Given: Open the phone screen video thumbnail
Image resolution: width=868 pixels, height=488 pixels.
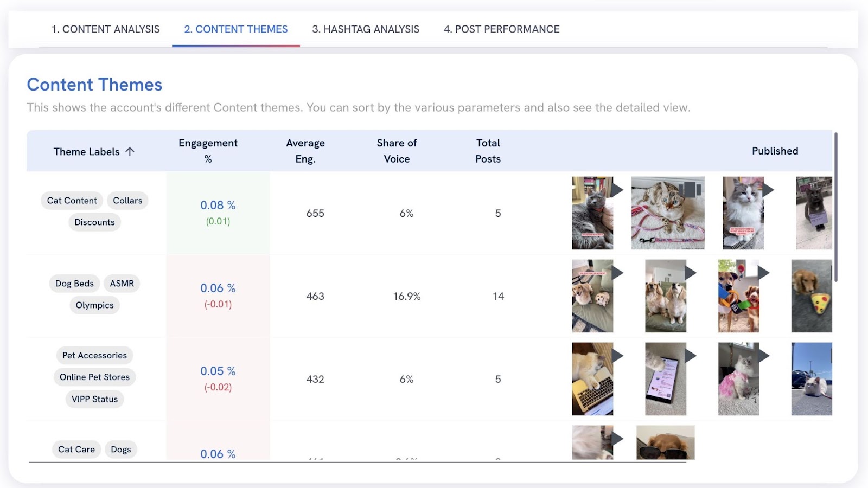Looking at the screenshot, I should 665,379.
